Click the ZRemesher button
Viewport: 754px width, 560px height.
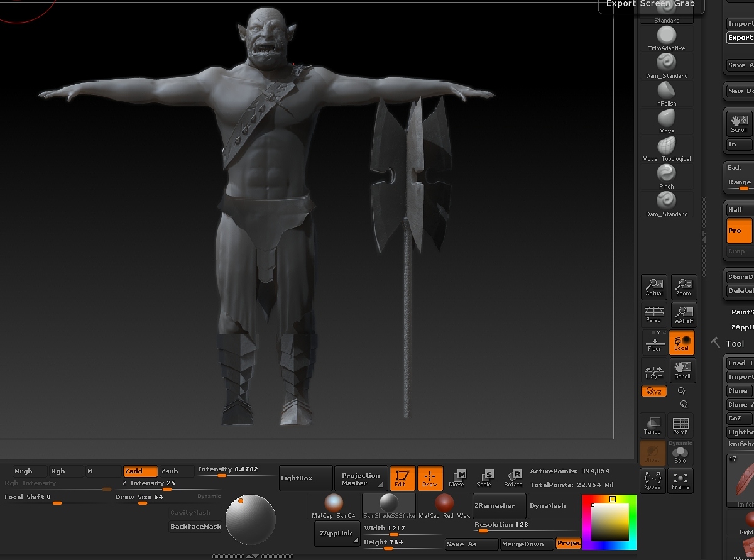[x=500, y=506]
